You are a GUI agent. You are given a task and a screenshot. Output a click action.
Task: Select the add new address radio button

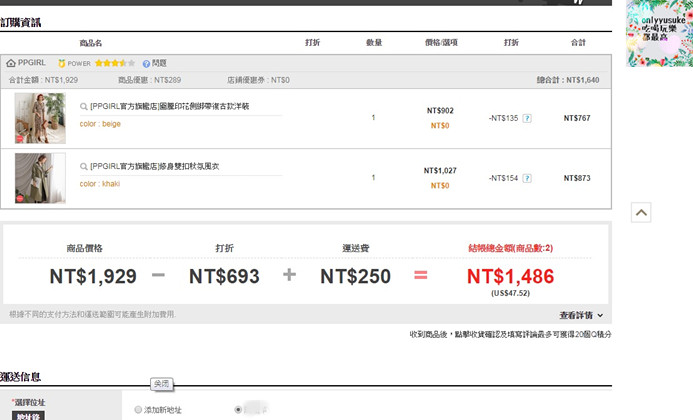tap(138, 410)
